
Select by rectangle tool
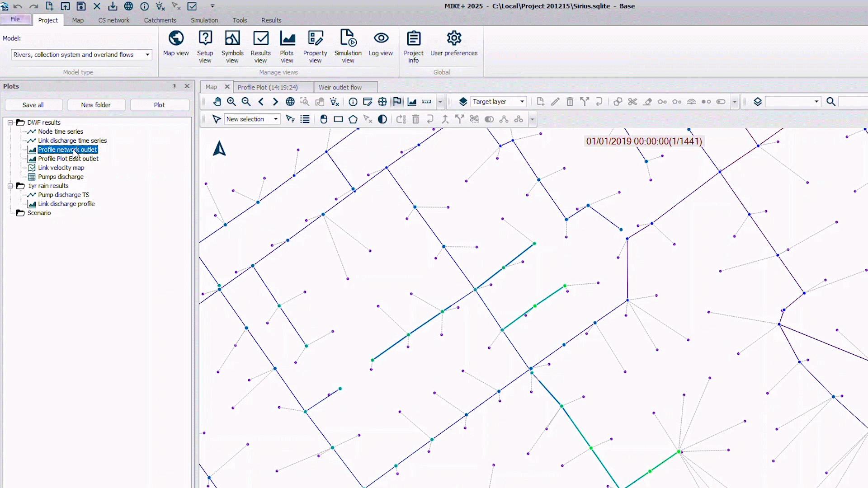(x=338, y=119)
